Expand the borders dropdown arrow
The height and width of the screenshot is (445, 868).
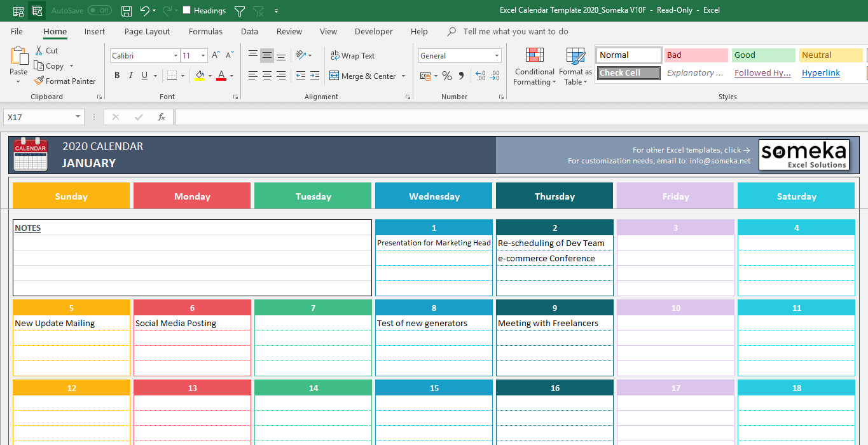183,76
